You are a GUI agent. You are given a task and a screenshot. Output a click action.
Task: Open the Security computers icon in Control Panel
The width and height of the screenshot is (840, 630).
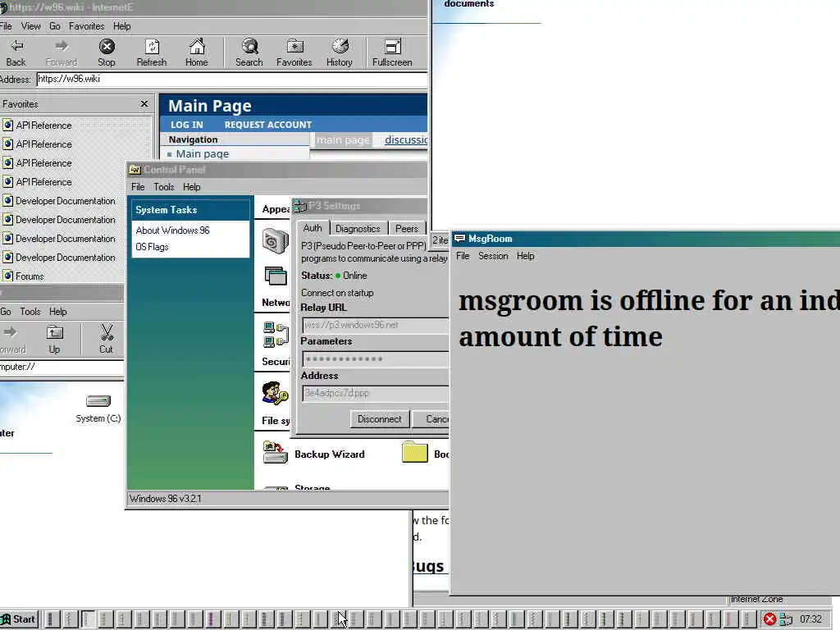pos(276,335)
